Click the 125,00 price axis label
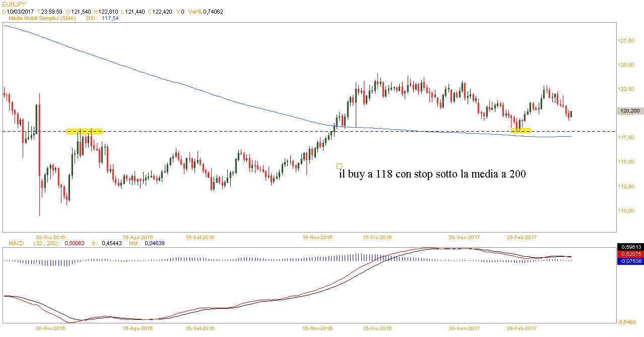The image size is (644, 337). tap(626, 65)
